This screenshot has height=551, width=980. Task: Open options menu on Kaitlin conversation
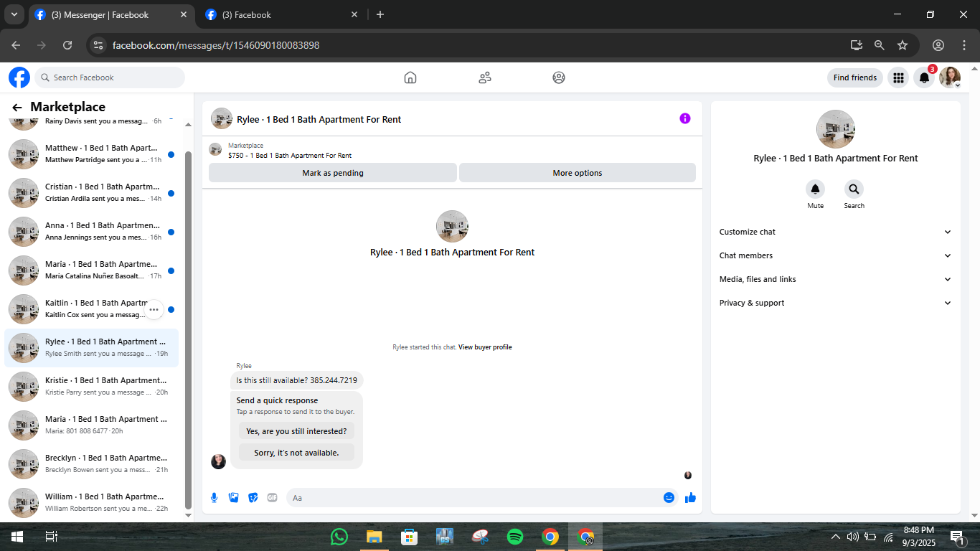(154, 310)
